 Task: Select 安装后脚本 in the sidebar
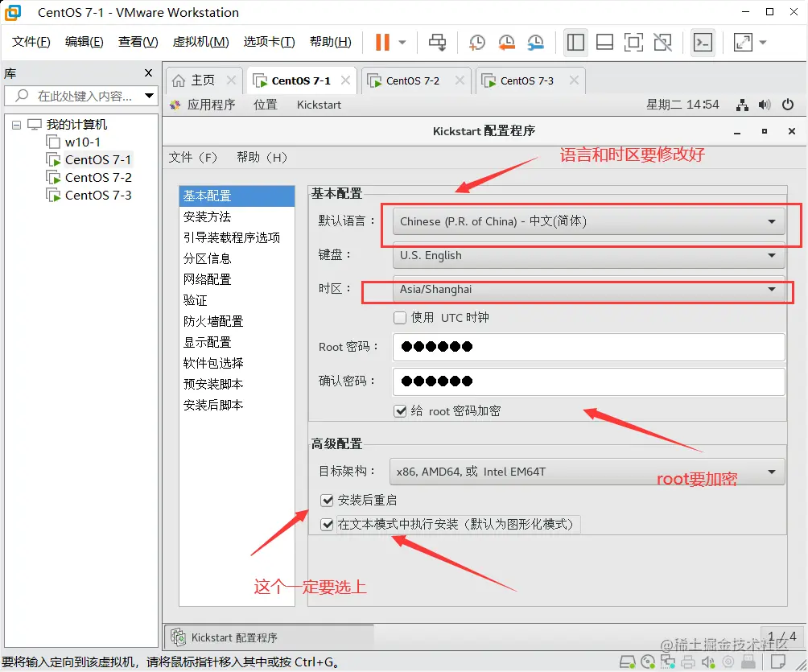tap(237, 405)
